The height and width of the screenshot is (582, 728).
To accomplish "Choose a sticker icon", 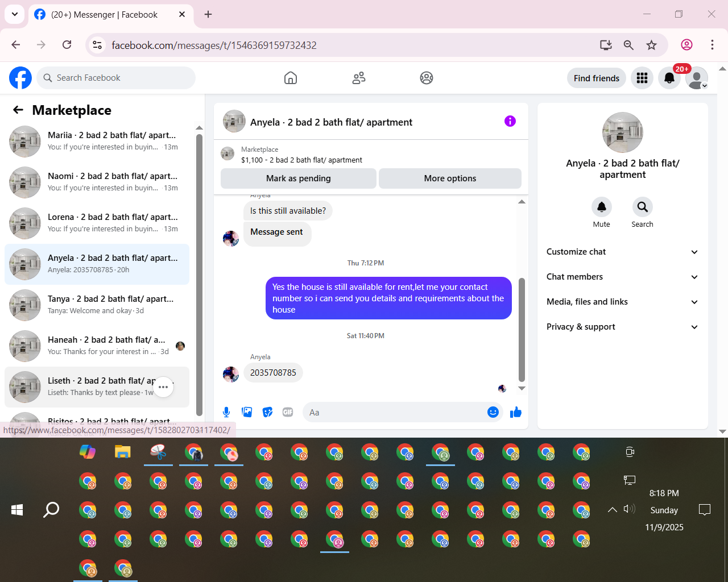I will click(267, 412).
